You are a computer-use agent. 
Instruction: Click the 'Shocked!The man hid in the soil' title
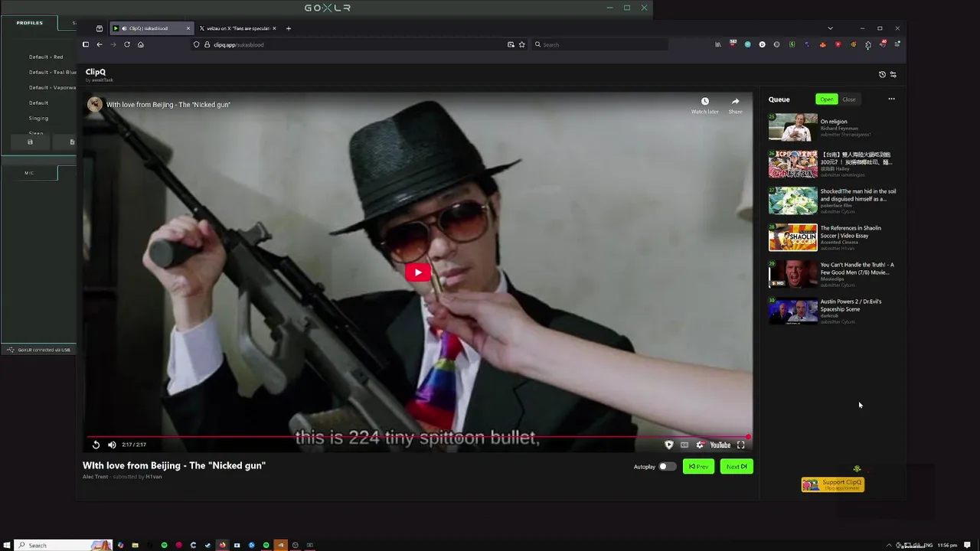click(x=857, y=195)
